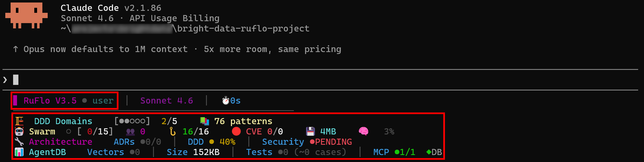
Task: Click the floppy disk icon next to 4MB
Action: pos(310,131)
